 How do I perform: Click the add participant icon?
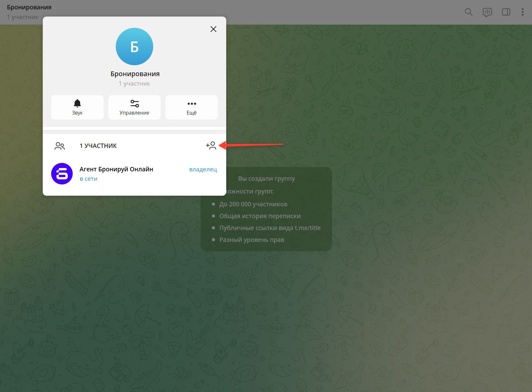tap(211, 145)
